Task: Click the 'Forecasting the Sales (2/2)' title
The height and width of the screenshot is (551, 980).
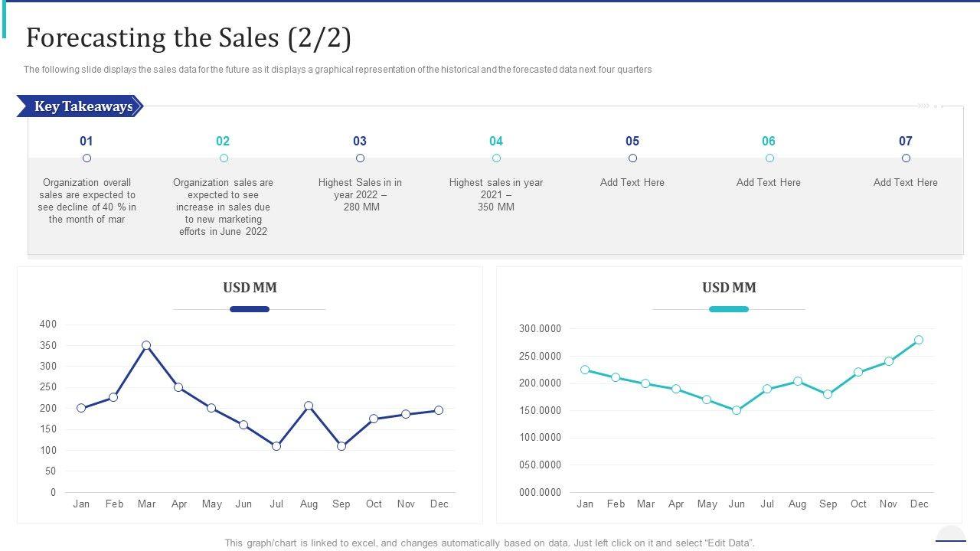Action: click(188, 37)
